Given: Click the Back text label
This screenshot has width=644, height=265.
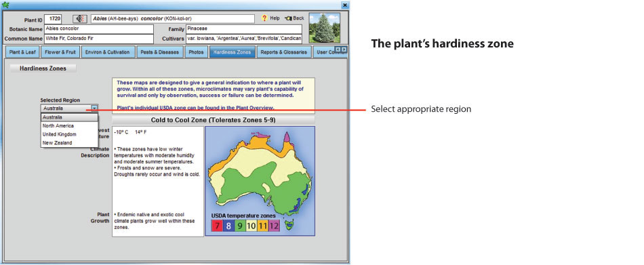Looking at the screenshot, I should (x=298, y=18).
